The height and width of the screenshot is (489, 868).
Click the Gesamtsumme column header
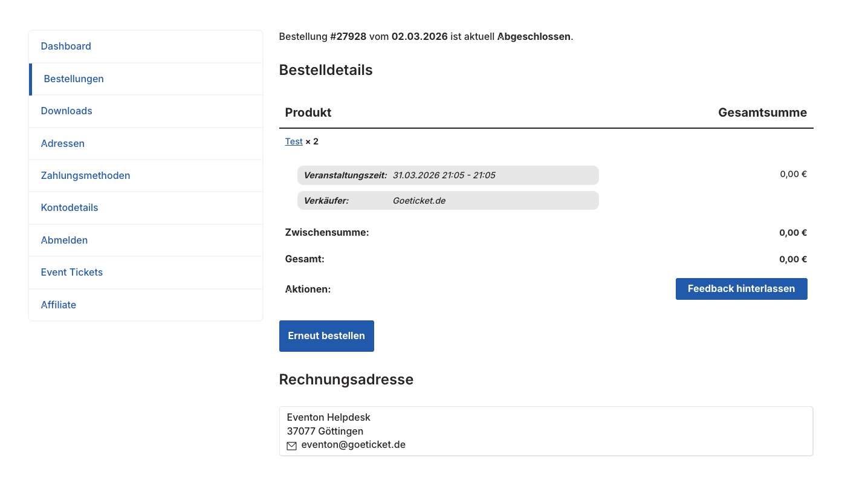click(762, 112)
